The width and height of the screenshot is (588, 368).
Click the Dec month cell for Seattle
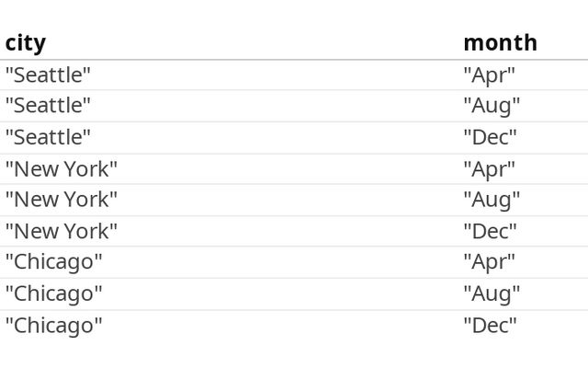click(x=491, y=137)
